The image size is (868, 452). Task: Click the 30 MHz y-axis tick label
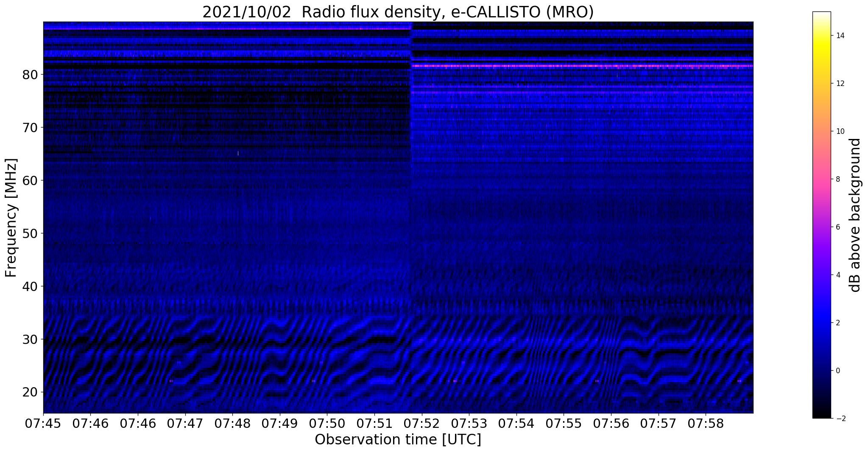[30, 339]
